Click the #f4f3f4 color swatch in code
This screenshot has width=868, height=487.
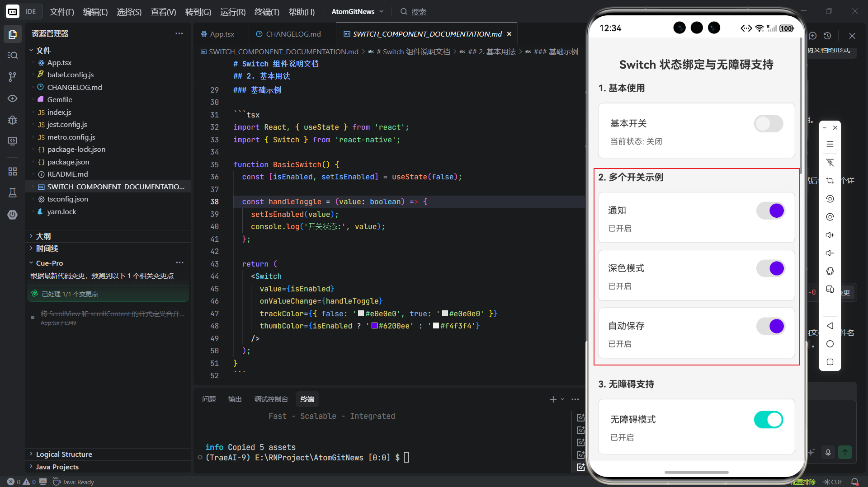436,326
